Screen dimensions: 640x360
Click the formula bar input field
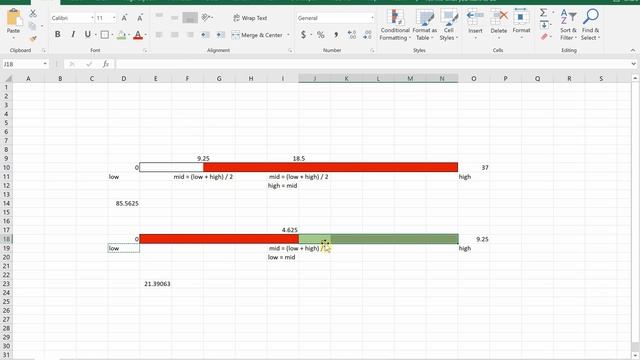372,64
